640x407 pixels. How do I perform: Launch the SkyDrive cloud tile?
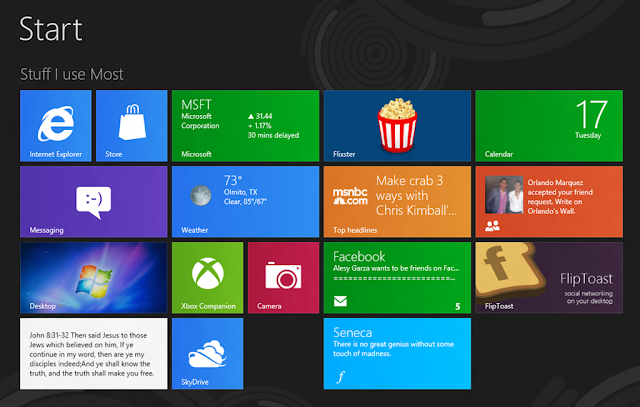207,354
